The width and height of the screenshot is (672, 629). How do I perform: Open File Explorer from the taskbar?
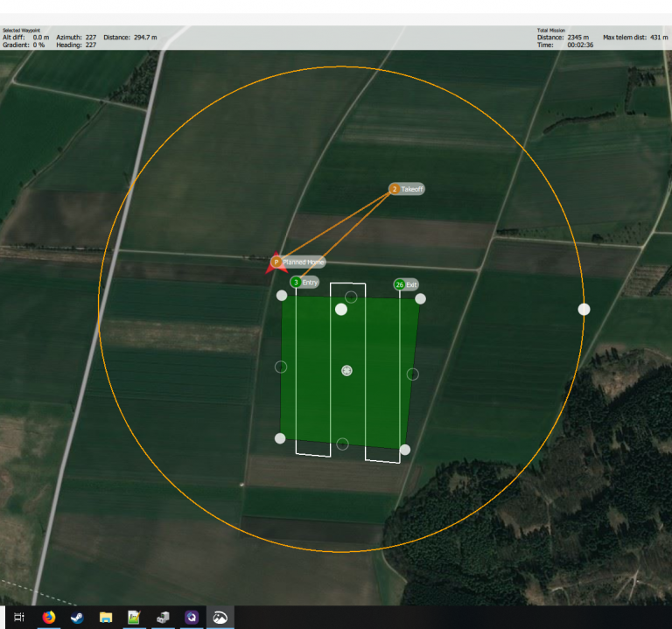coord(106,618)
